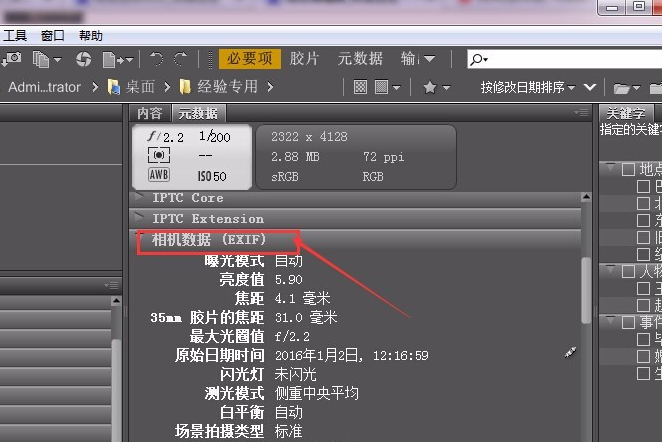The height and width of the screenshot is (442, 662).
Task: Switch to 必要项 workspace
Action: 250,59
